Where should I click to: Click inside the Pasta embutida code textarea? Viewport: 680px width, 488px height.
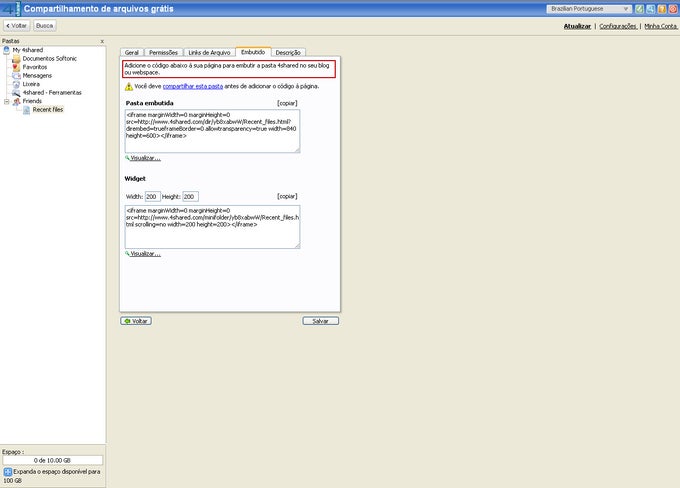(x=212, y=131)
